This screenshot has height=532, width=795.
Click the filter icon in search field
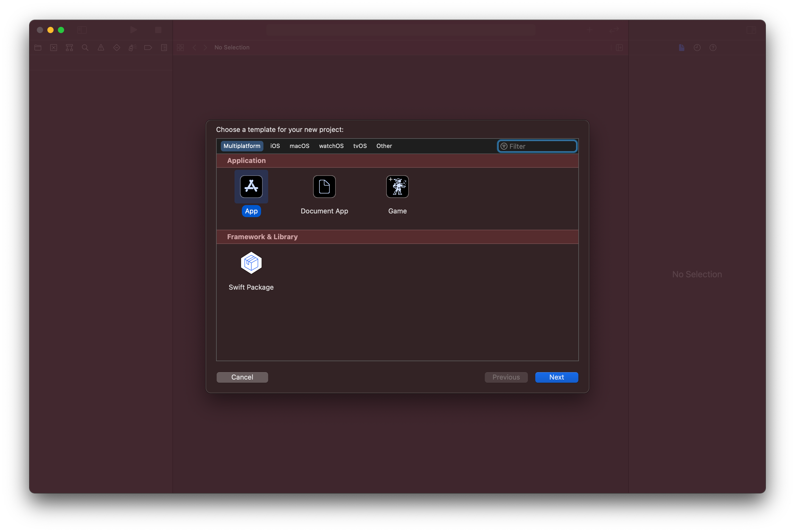pyautogui.click(x=504, y=146)
